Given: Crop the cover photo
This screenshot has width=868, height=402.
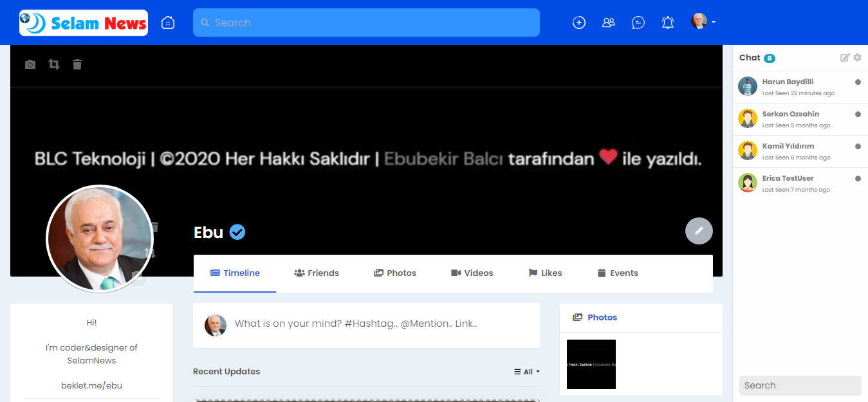Looking at the screenshot, I should [54, 64].
